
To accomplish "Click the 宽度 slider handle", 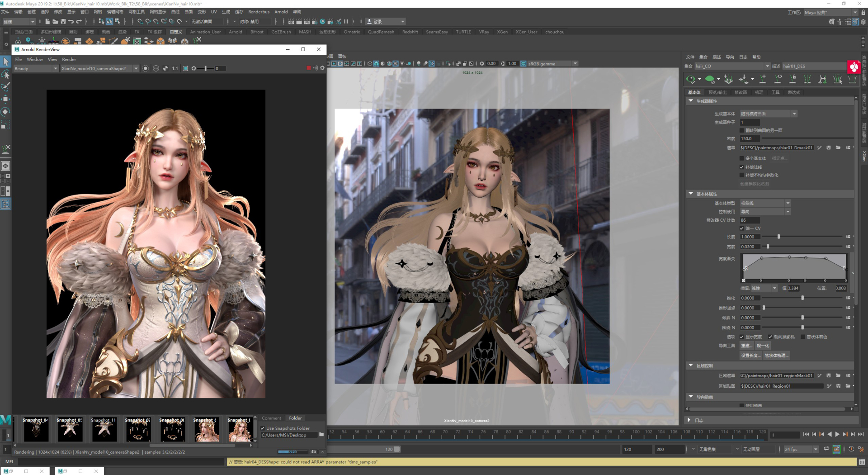I will pyautogui.click(x=768, y=247).
